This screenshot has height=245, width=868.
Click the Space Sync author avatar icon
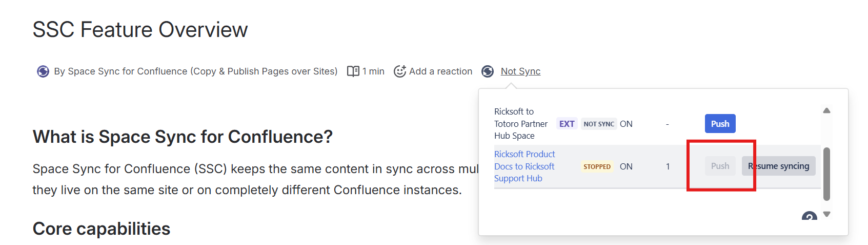[43, 71]
